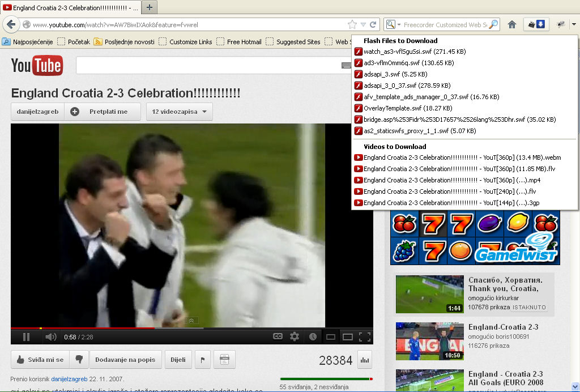Open the new tab plus button
The image size is (580, 392).
(x=150, y=7)
